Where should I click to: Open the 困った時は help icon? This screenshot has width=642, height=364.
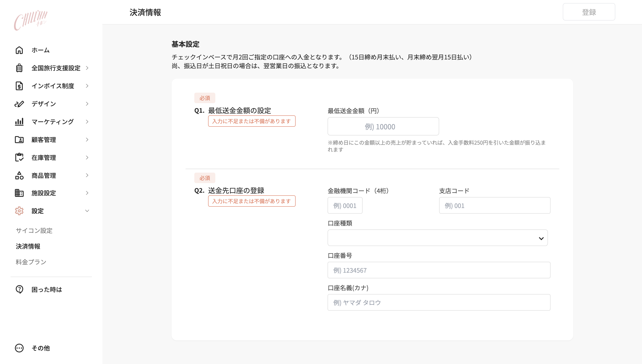coord(19,289)
